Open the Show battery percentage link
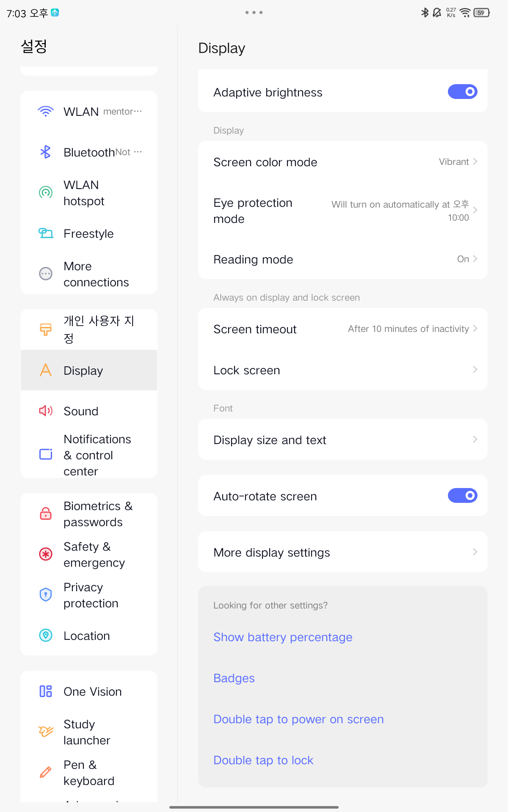 coord(282,637)
